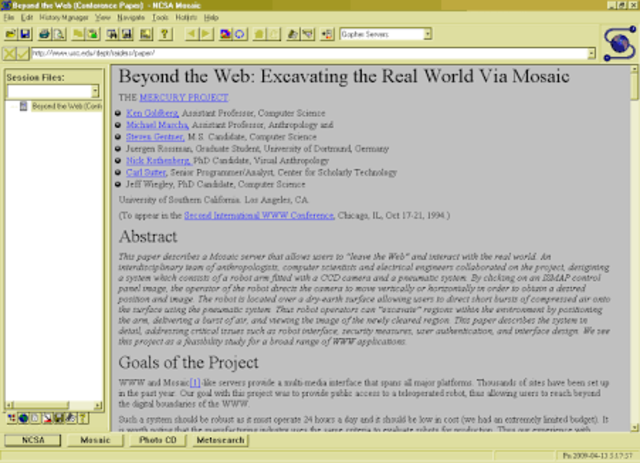
Task: Open the Hotlists menu
Action: point(186,18)
